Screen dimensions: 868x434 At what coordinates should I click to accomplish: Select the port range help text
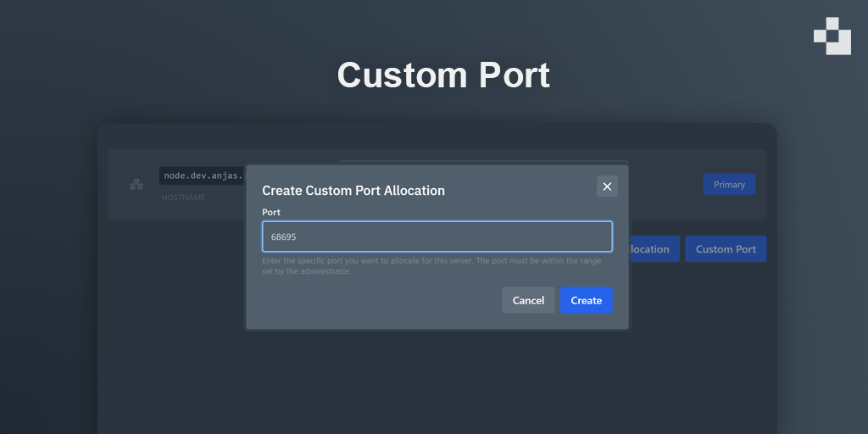[x=431, y=265]
